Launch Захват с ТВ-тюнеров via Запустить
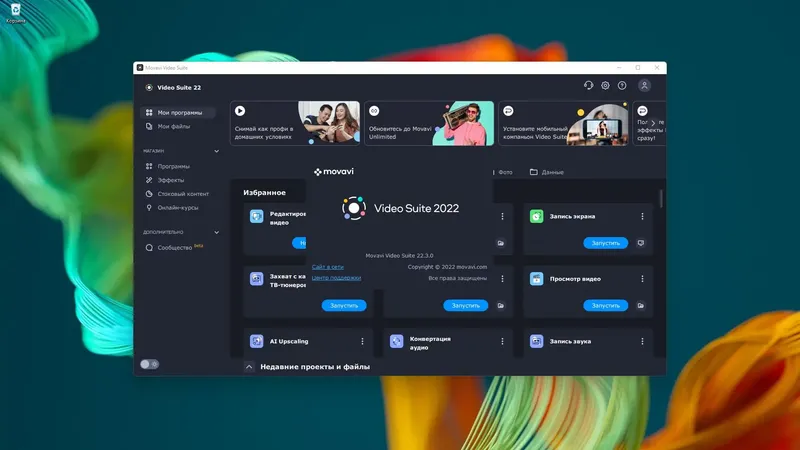 point(344,306)
